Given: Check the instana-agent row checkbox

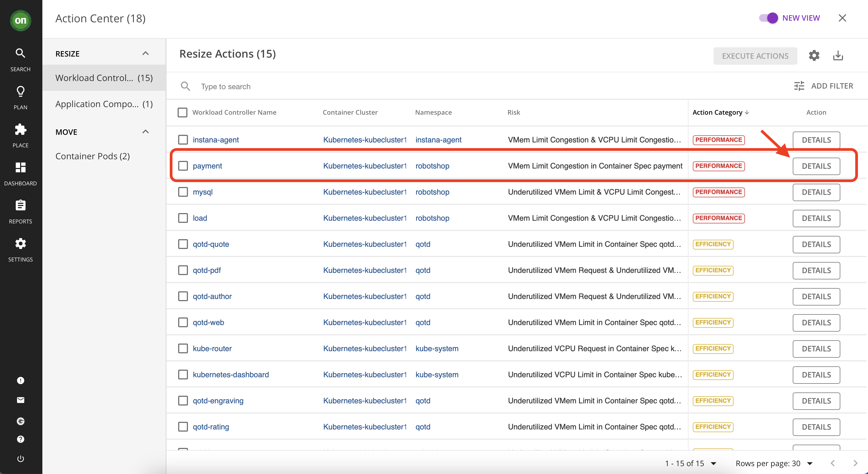Looking at the screenshot, I should tap(183, 140).
